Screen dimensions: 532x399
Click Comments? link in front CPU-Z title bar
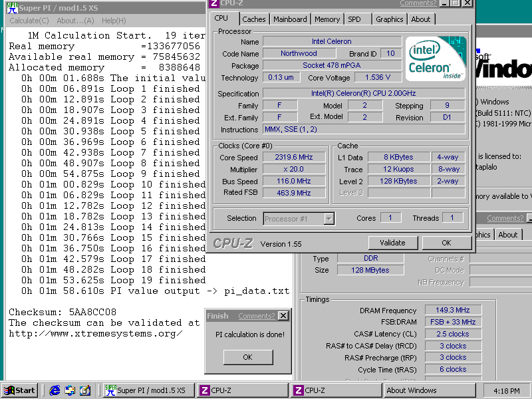tap(418, 3)
